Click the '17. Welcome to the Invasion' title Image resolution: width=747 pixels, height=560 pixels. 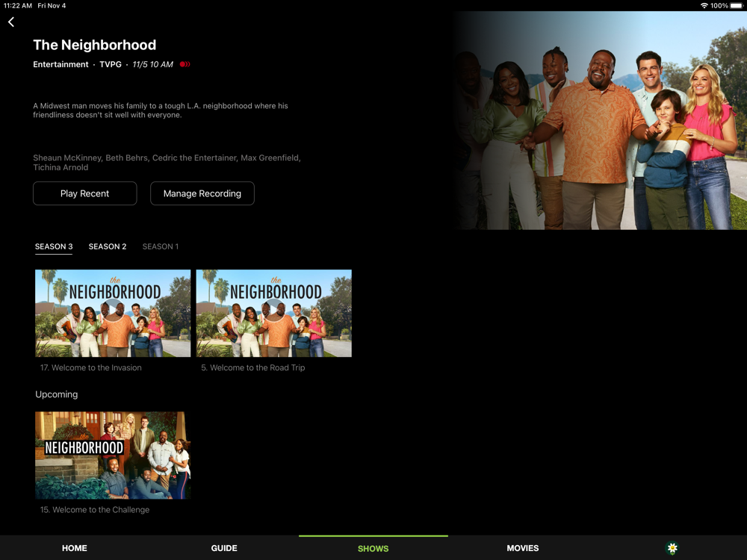point(90,367)
